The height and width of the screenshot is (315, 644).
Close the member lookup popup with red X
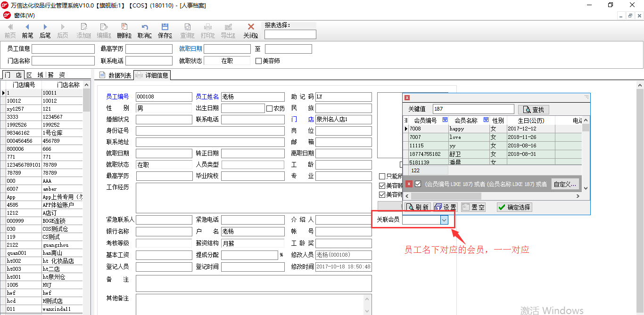point(407,97)
